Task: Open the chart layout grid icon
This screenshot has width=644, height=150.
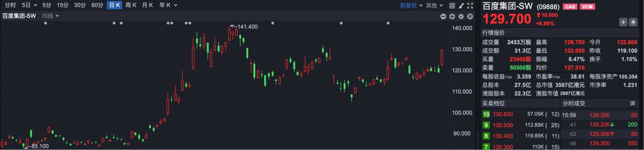Action: [452, 5]
